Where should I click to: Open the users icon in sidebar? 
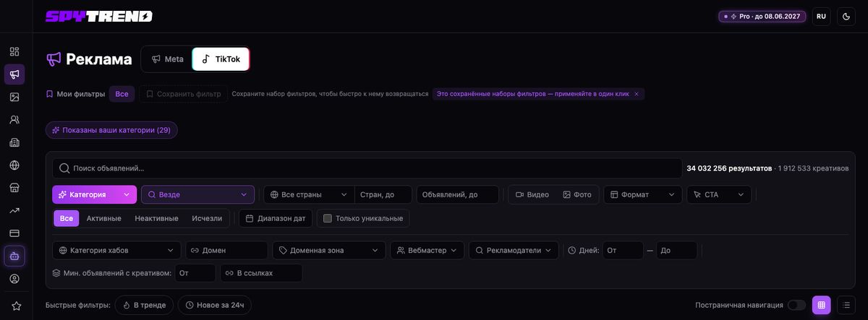[14, 120]
